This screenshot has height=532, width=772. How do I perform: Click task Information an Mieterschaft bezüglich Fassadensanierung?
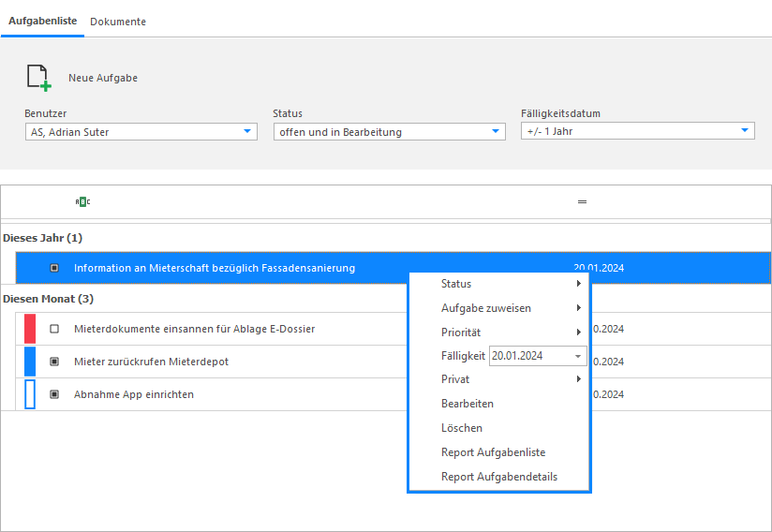215,268
